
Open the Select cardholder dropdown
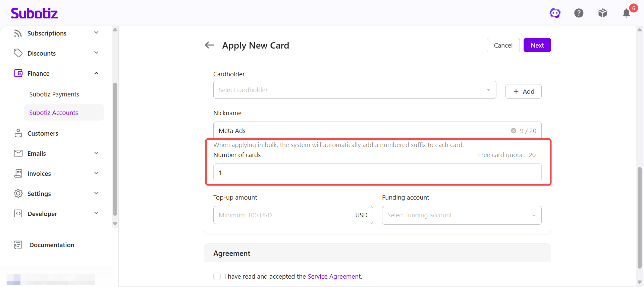click(x=355, y=90)
